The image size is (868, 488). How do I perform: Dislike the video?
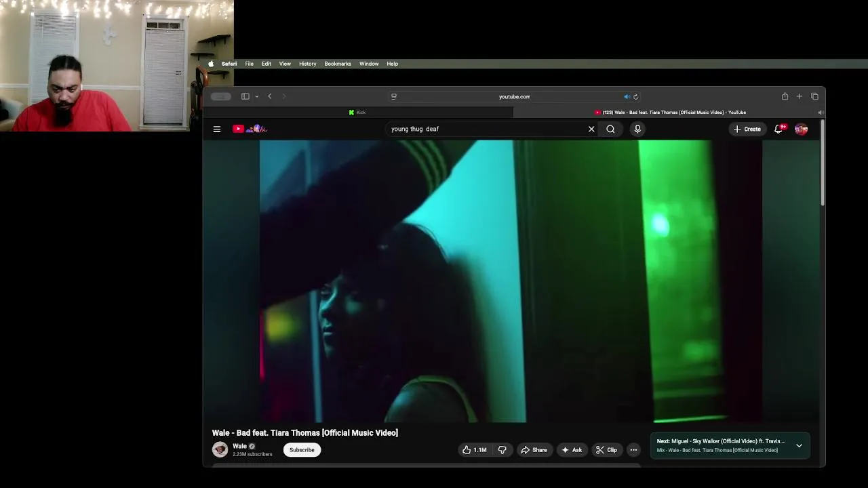[x=502, y=450]
